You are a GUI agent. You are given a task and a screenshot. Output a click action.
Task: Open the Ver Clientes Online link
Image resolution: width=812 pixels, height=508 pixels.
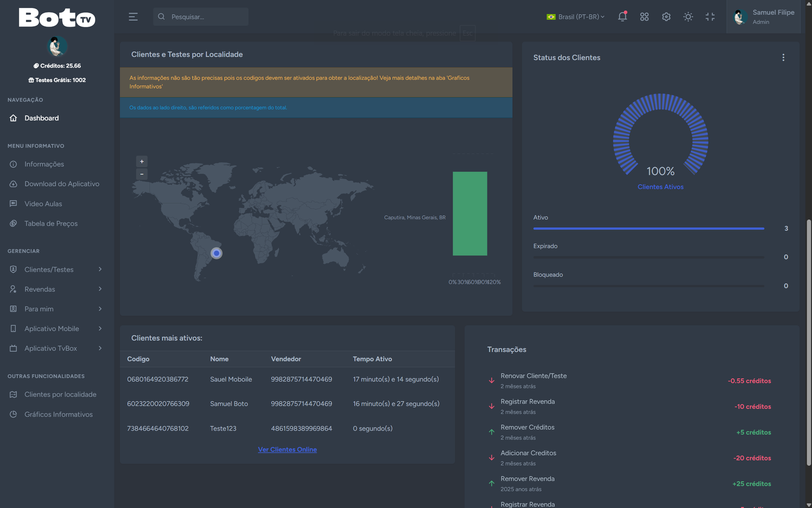click(287, 450)
